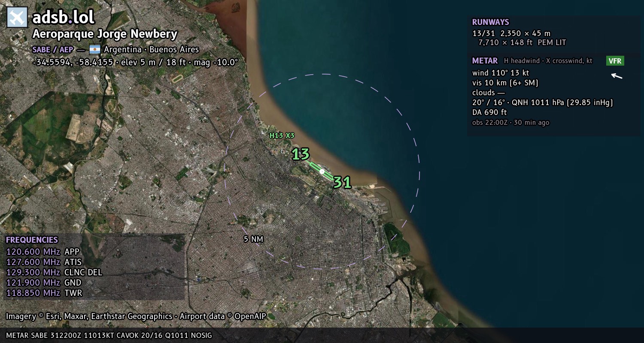The height and width of the screenshot is (343, 644).
Task: Click the H13 X3 wind component label
Action: [282, 135]
